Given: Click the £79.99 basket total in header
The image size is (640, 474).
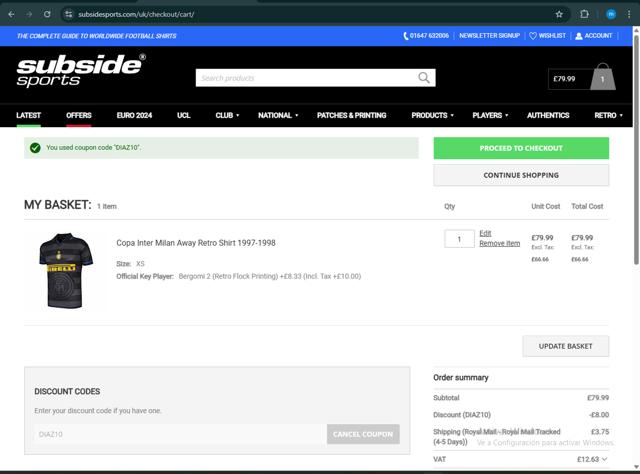Looking at the screenshot, I should 564,79.
